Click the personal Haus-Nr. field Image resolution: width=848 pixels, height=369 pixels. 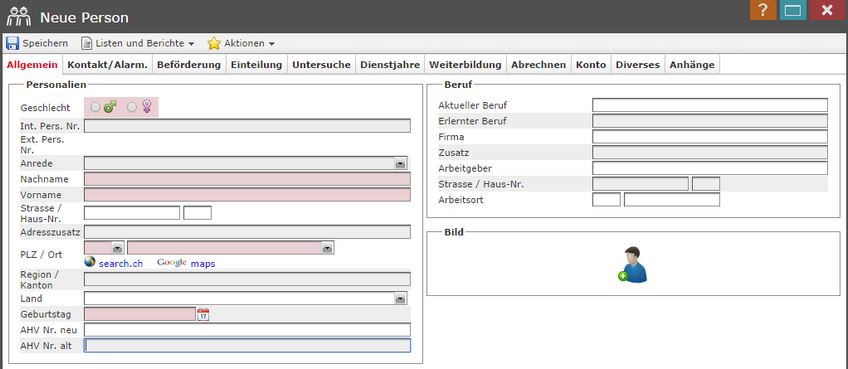tap(197, 213)
